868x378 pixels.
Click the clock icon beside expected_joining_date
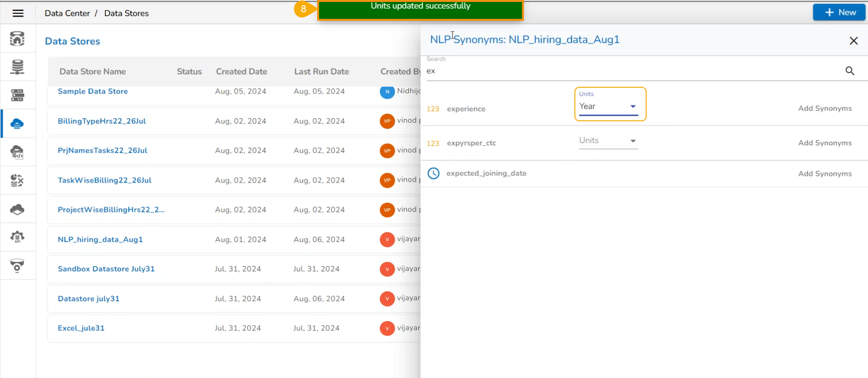pyautogui.click(x=433, y=174)
